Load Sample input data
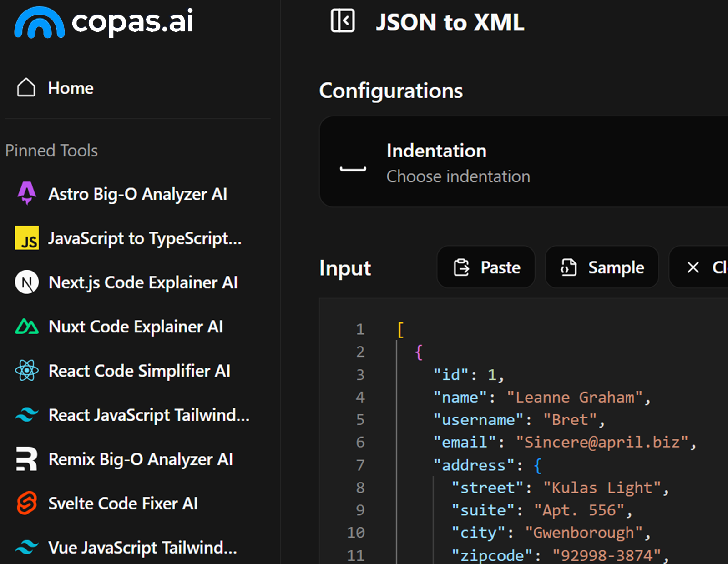The image size is (728, 564). click(602, 267)
